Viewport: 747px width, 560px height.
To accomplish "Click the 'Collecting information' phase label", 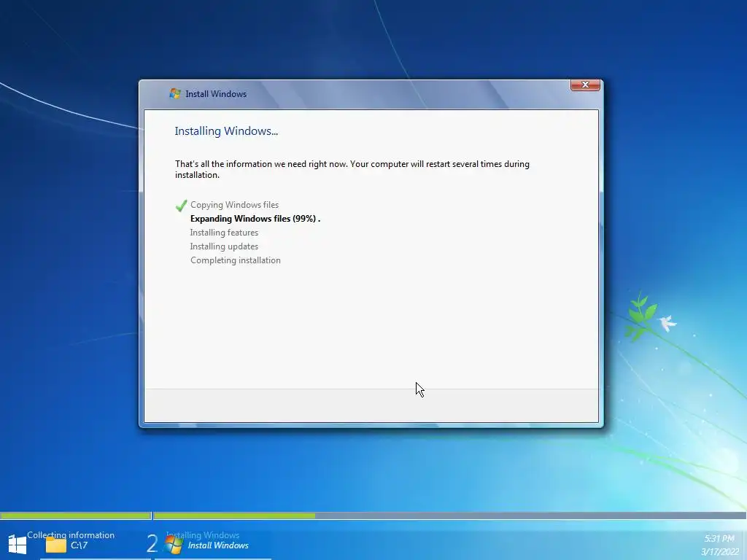I will click(x=71, y=534).
